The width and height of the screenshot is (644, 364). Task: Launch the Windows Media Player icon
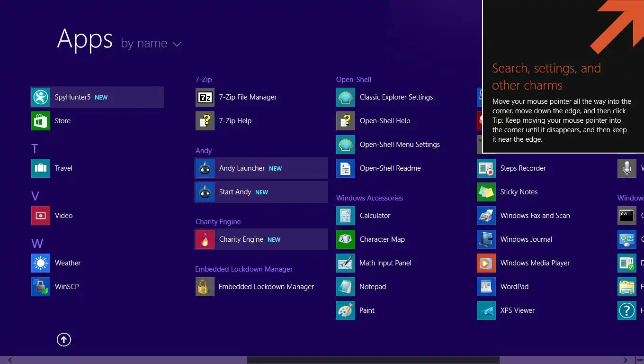[x=486, y=263]
